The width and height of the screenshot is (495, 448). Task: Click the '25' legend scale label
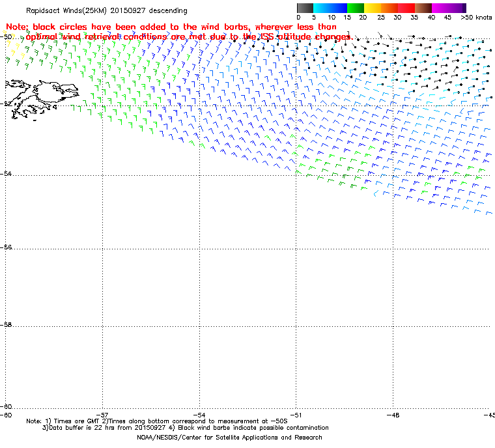[x=381, y=18]
